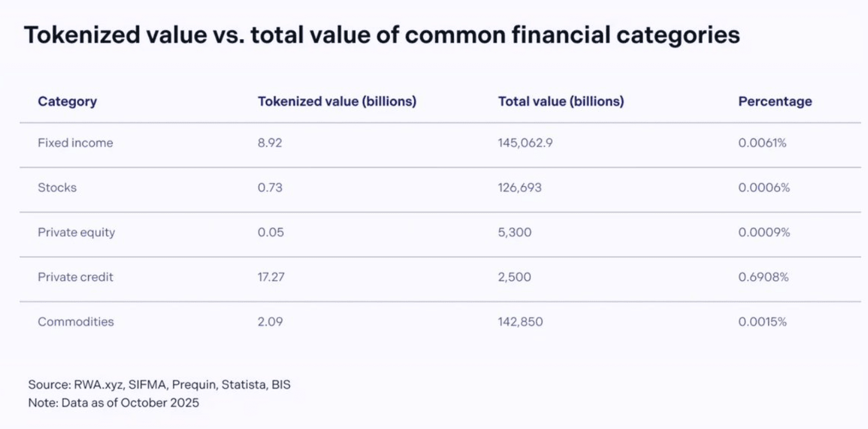
Task: Click the "Tokenized value (billions)" column header
Action: tap(337, 101)
